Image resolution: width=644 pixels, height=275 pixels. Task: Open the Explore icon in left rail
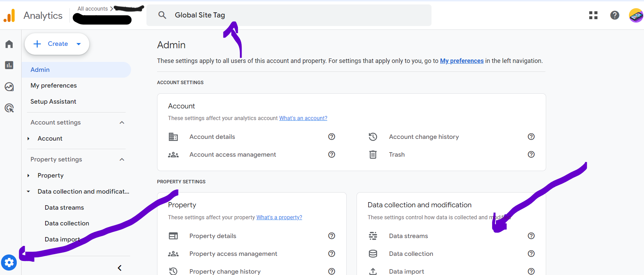coord(9,87)
